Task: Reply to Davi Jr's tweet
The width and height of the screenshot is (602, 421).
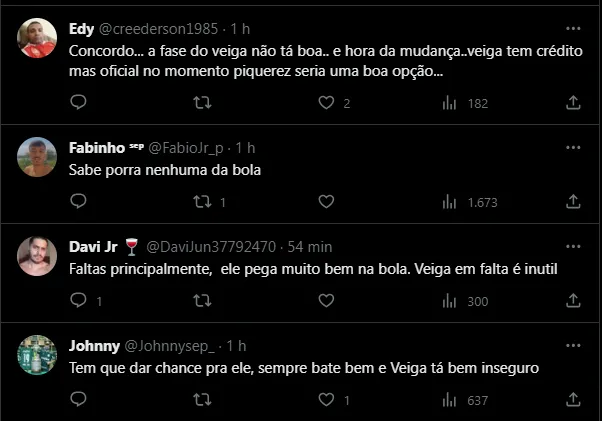Action: coord(77,301)
